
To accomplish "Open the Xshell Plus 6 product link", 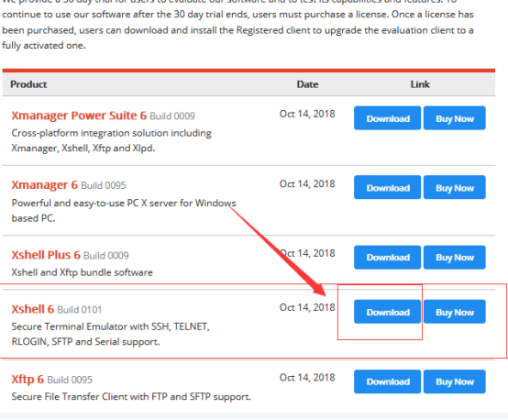I will (46, 255).
